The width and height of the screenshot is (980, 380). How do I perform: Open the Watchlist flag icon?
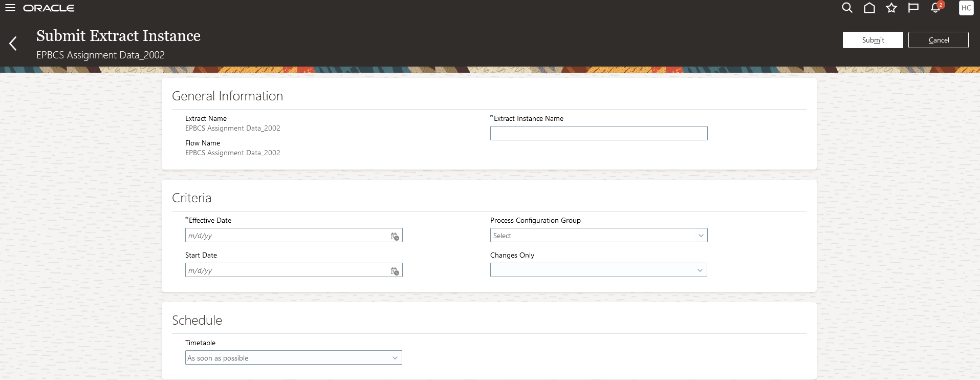pyautogui.click(x=913, y=8)
